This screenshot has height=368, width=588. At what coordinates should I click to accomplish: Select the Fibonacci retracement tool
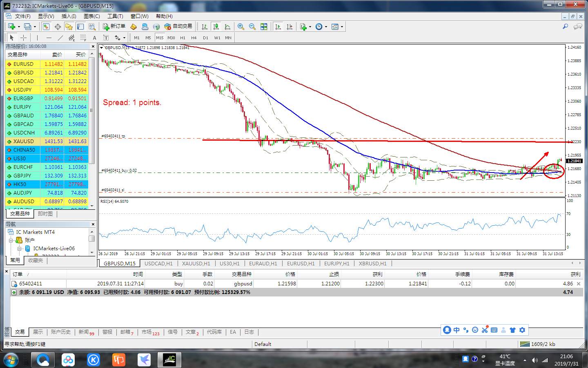(x=83, y=38)
